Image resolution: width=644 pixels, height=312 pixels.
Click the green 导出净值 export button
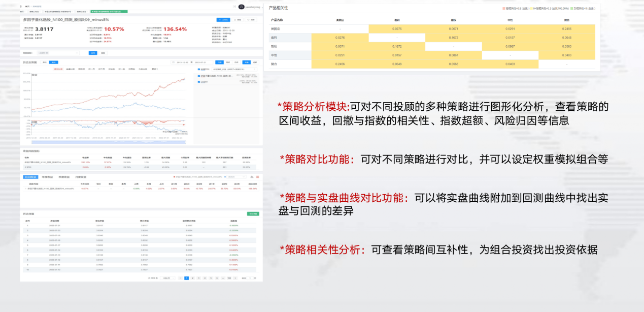(253, 212)
